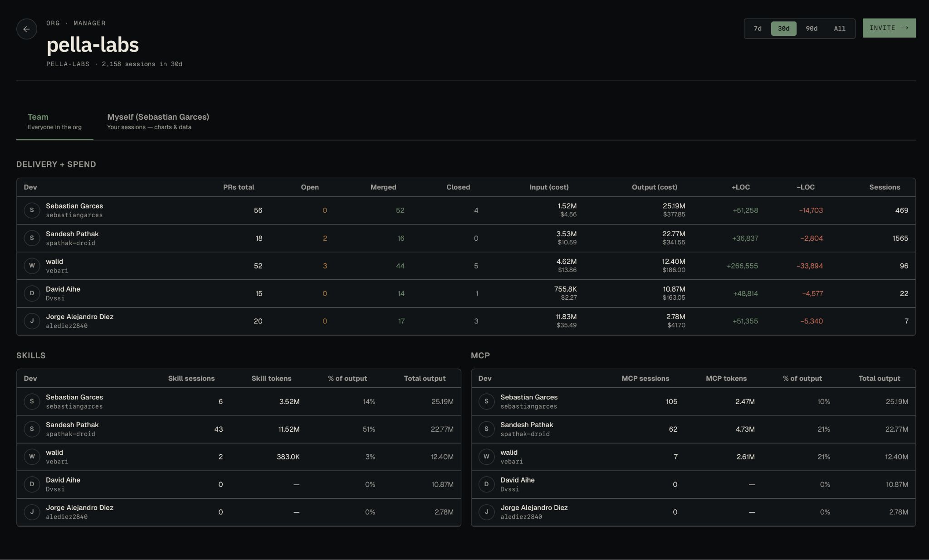Viewport: 929px width, 560px height.
Task: Click PRs total column header
Action: click(239, 187)
